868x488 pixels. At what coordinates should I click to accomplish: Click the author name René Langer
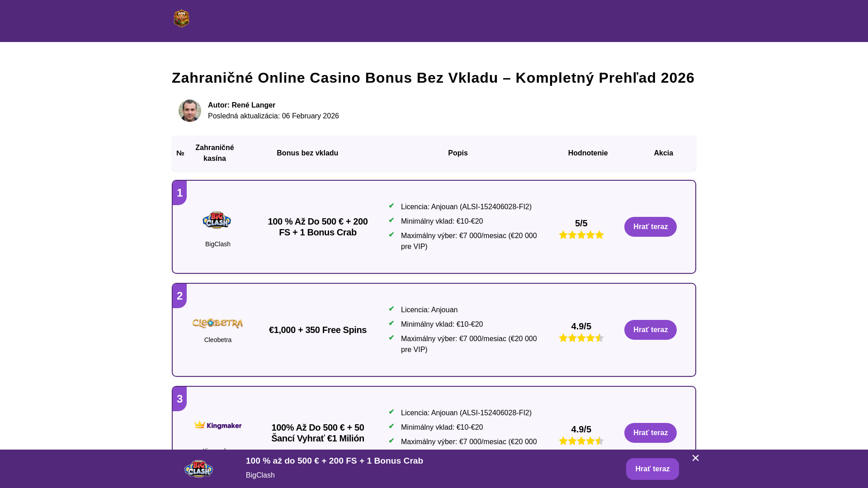tap(254, 105)
